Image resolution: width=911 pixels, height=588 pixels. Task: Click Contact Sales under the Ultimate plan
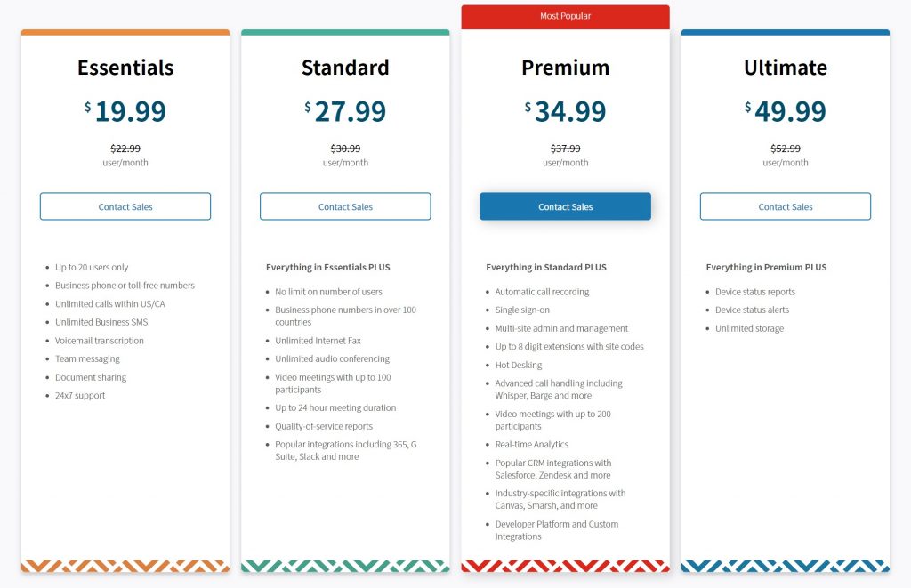point(785,206)
